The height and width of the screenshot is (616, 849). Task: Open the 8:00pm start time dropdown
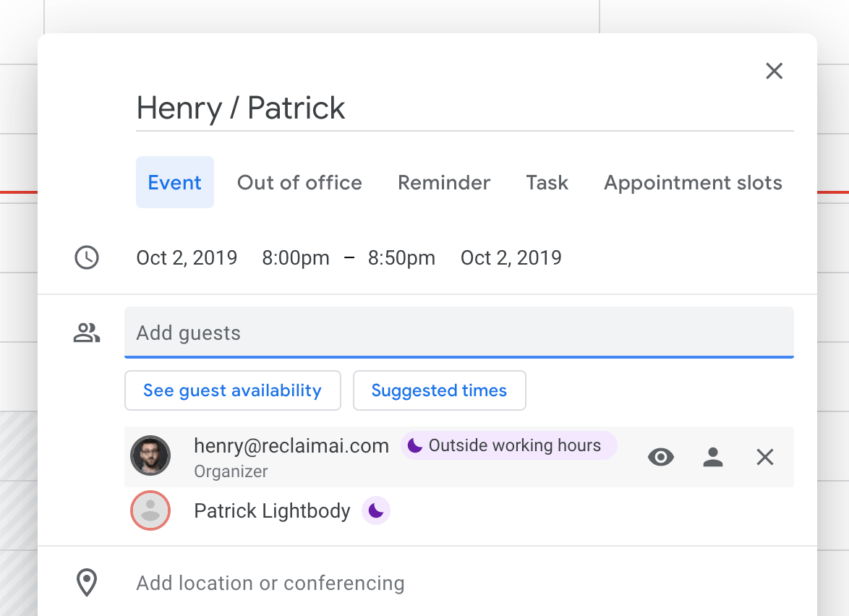pos(296,258)
